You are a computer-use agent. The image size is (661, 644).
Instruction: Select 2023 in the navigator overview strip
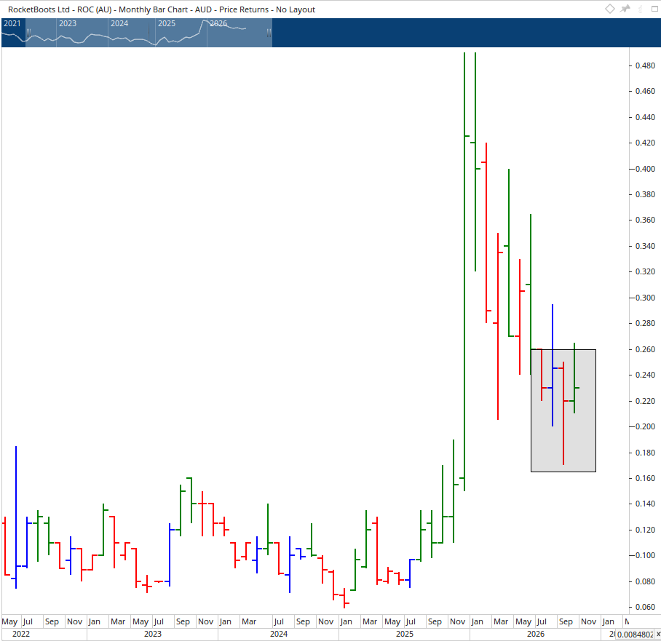68,23
